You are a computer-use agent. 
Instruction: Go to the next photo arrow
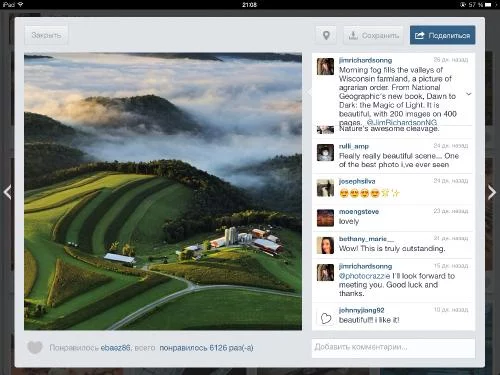492,192
